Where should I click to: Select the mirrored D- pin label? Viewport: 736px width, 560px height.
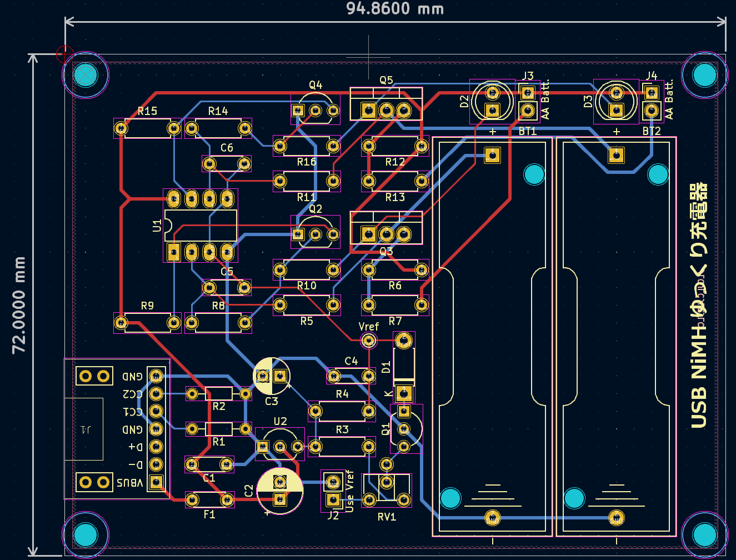click(136, 464)
